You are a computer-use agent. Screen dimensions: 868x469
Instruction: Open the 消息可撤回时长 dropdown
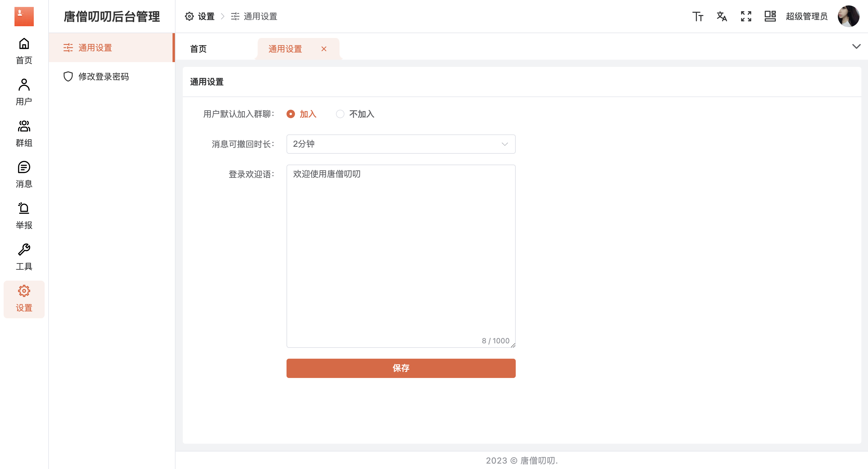401,144
